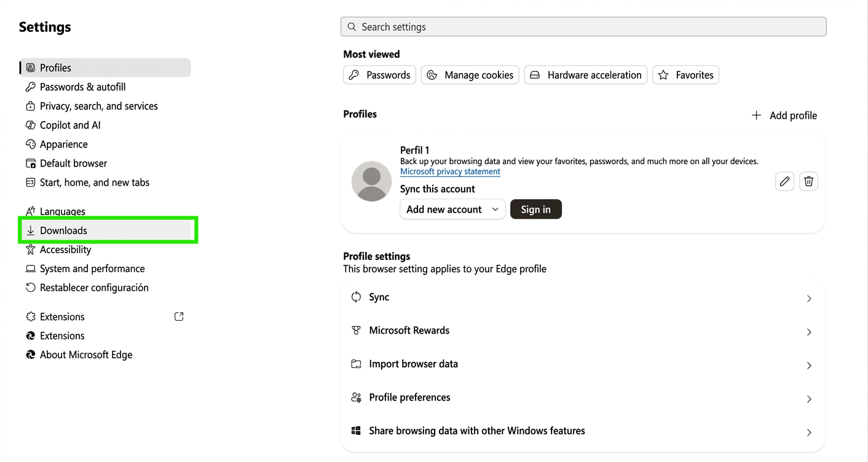Click the Sign in button
This screenshot has height=462, width=868.
tap(536, 209)
